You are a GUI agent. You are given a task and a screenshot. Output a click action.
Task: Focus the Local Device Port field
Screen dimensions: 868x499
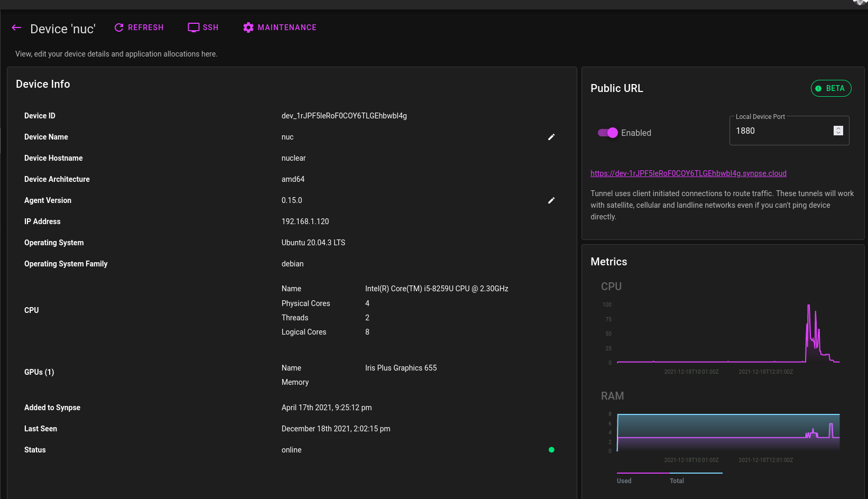click(x=780, y=131)
